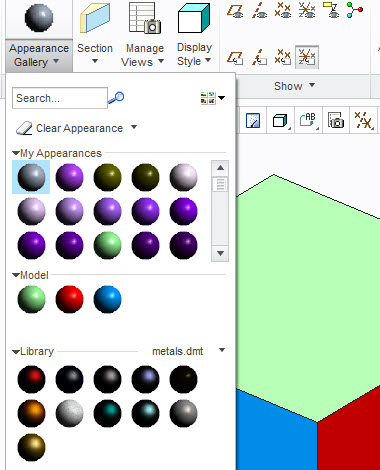Open datum display filters icon
The width and height of the screenshot is (380, 470).
pos(363,120)
